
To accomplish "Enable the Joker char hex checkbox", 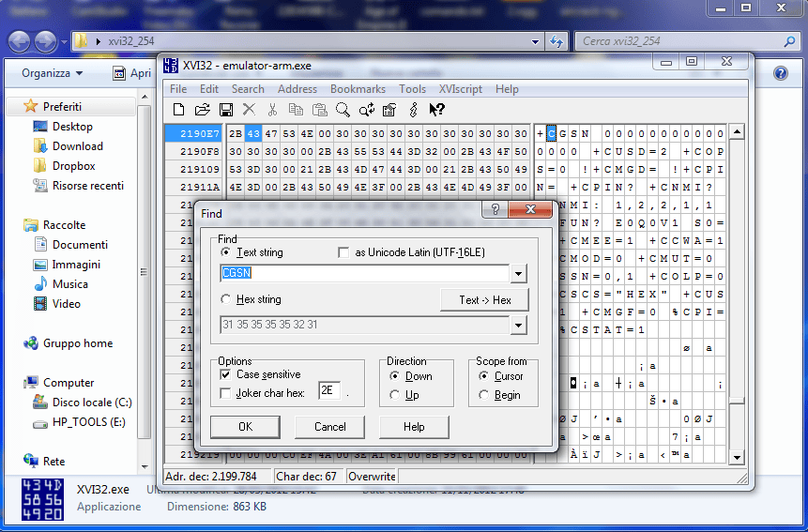I will point(225,393).
